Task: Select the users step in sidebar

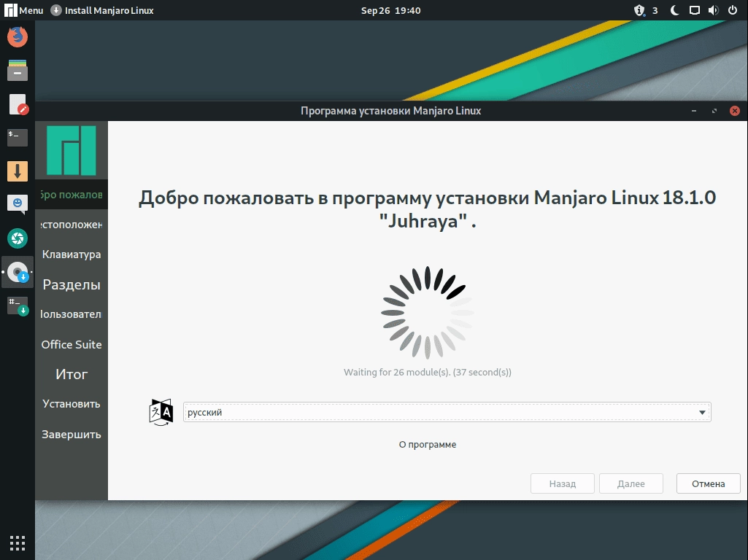Action: point(72,314)
